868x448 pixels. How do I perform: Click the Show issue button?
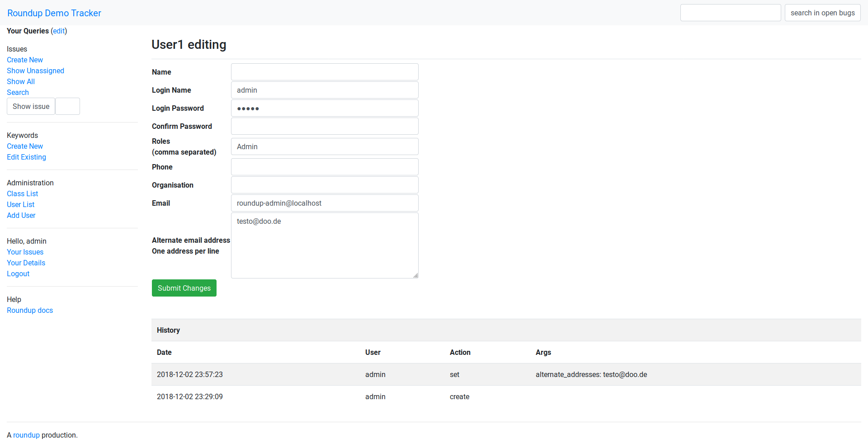click(31, 106)
